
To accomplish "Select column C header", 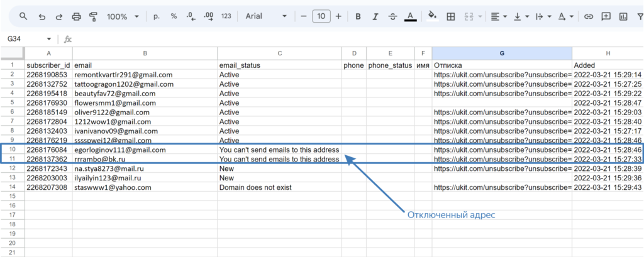I will [280, 53].
